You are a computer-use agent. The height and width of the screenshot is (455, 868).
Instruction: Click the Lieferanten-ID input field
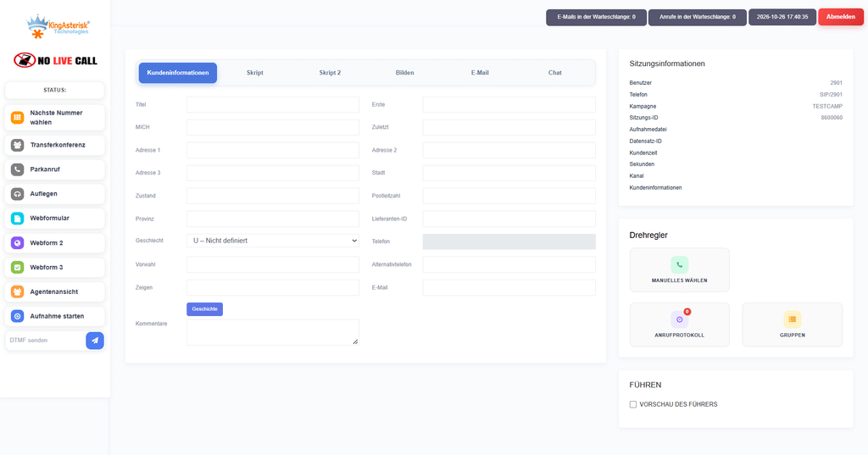[x=509, y=219]
